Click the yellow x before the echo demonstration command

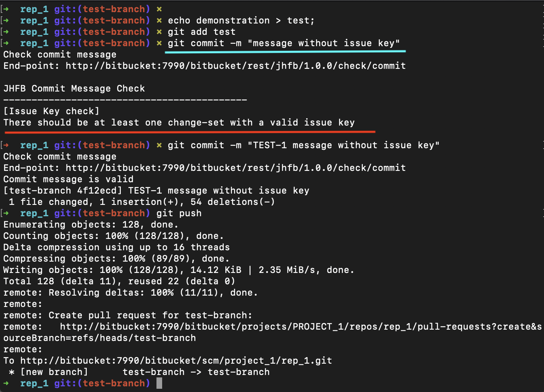[159, 20]
